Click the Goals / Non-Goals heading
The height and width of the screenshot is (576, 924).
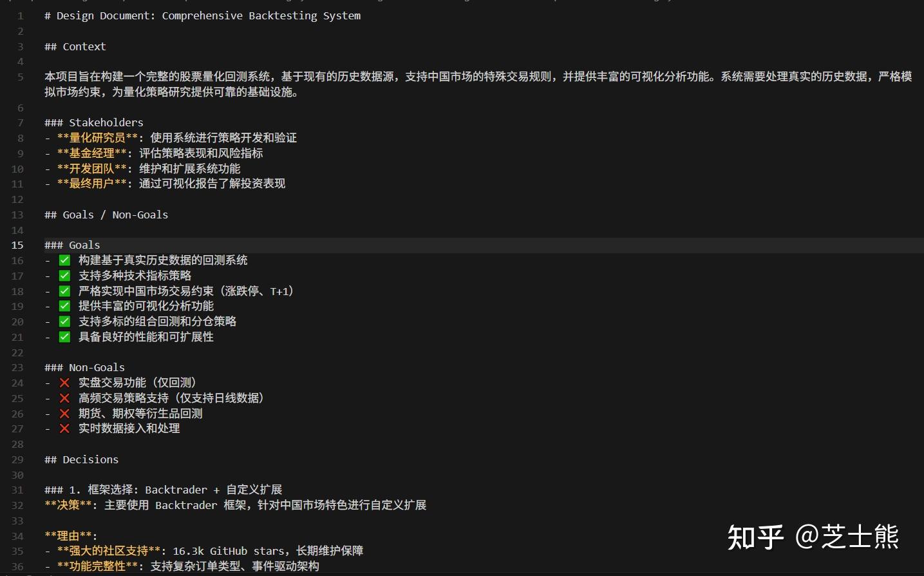click(x=106, y=215)
